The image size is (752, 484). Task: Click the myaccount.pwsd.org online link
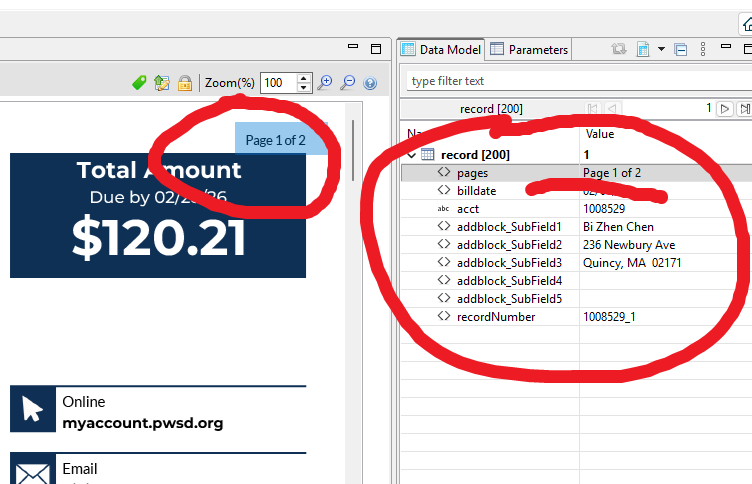point(142,422)
